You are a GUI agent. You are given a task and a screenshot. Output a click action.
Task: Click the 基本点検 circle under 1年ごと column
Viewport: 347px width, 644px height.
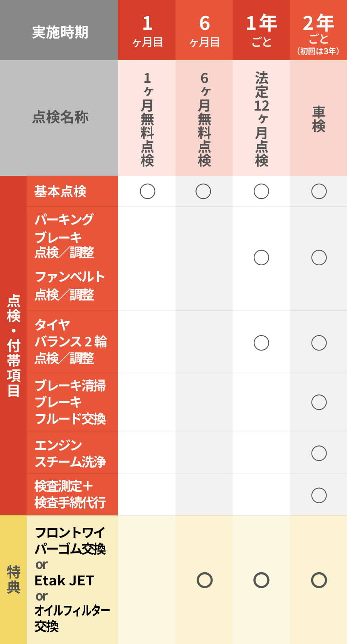point(261,191)
